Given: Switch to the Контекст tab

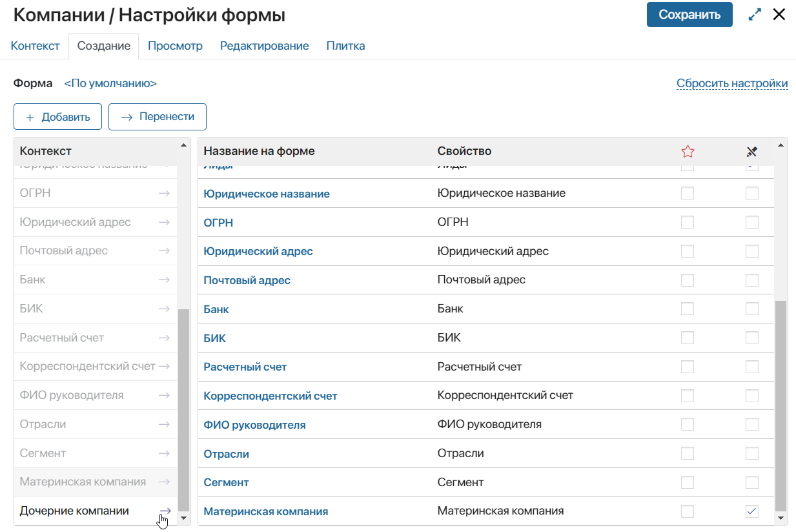Looking at the screenshot, I should [x=35, y=46].
